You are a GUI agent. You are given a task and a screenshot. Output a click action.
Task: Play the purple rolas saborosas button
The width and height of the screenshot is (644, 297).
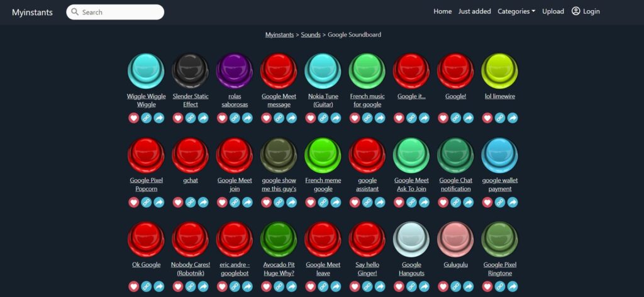235,70
